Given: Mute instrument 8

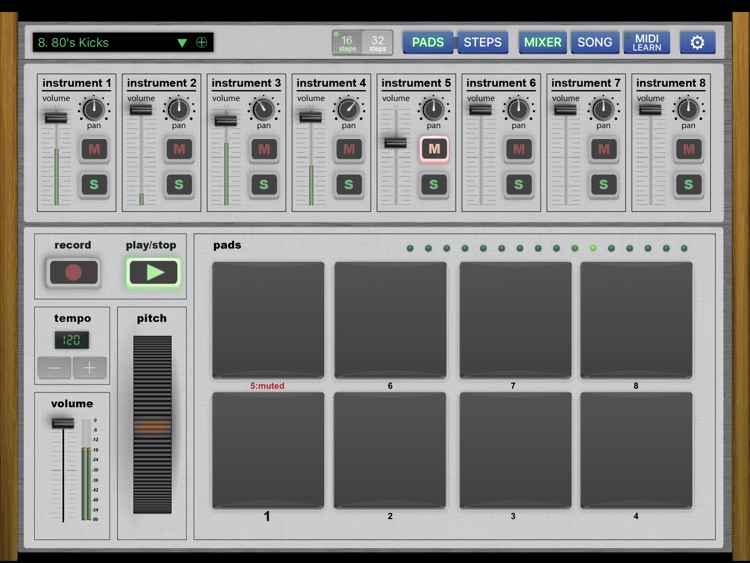Looking at the screenshot, I should click(x=688, y=149).
